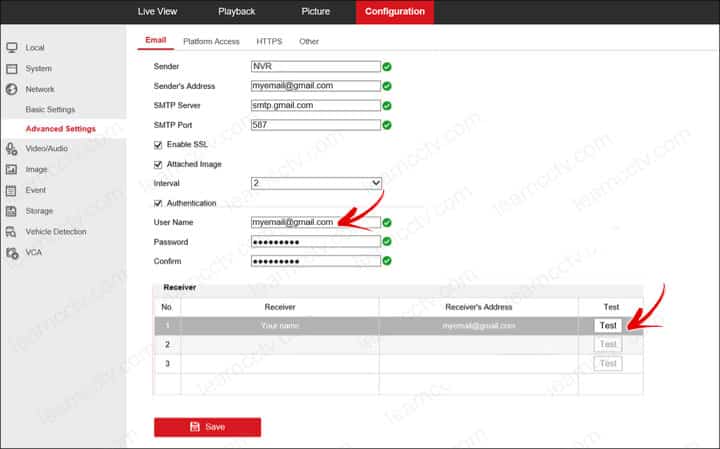Image resolution: width=720 pixels, height=449 pixels.
Task: Switch to the HTTPS tab
Action: click(x=269, y=42)
